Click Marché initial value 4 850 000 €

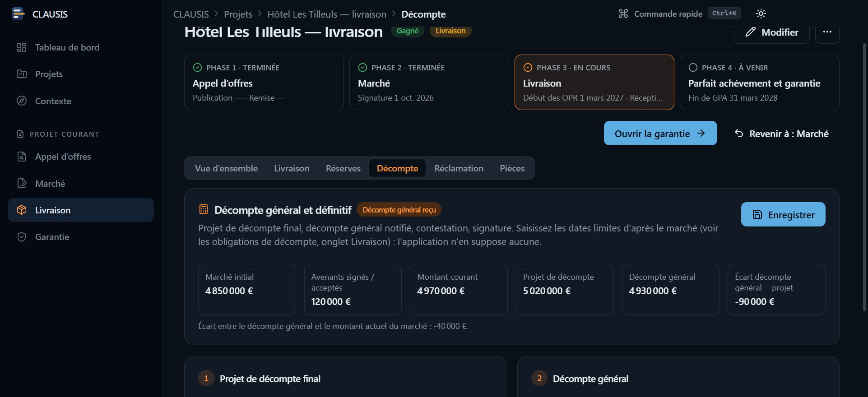pyautogui.click(x=229, y=291)
